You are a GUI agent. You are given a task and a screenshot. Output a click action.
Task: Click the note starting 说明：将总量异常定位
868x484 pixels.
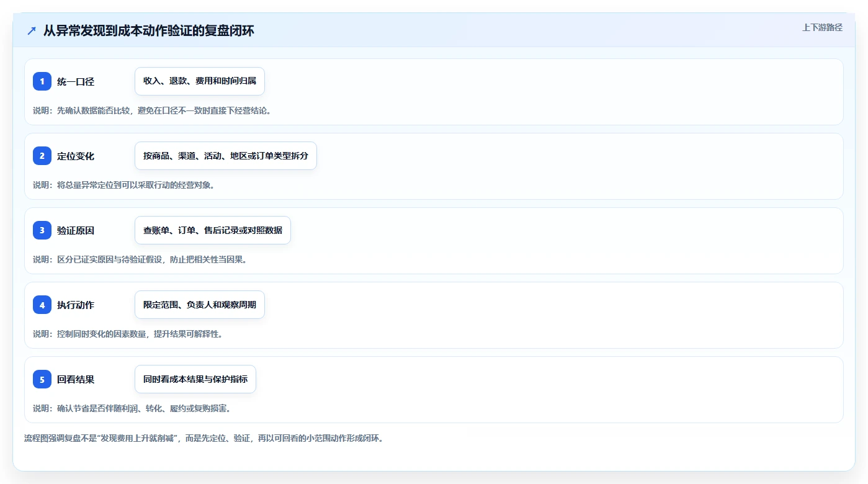click(x=123, y=185)
